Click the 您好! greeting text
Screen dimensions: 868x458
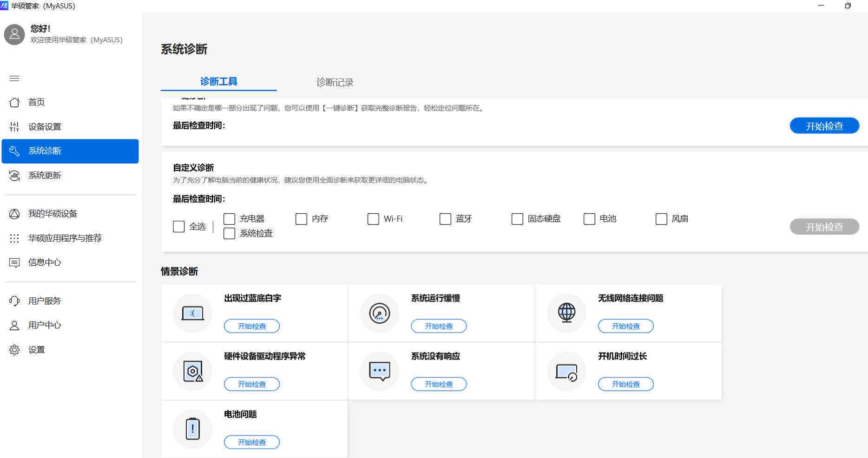click(40, 29)
